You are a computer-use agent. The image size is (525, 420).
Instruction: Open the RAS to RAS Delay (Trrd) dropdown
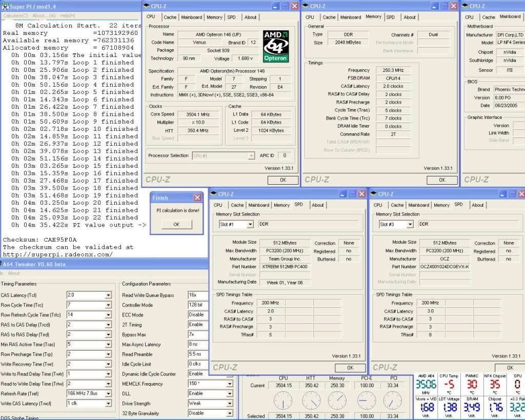coord(108,334)
